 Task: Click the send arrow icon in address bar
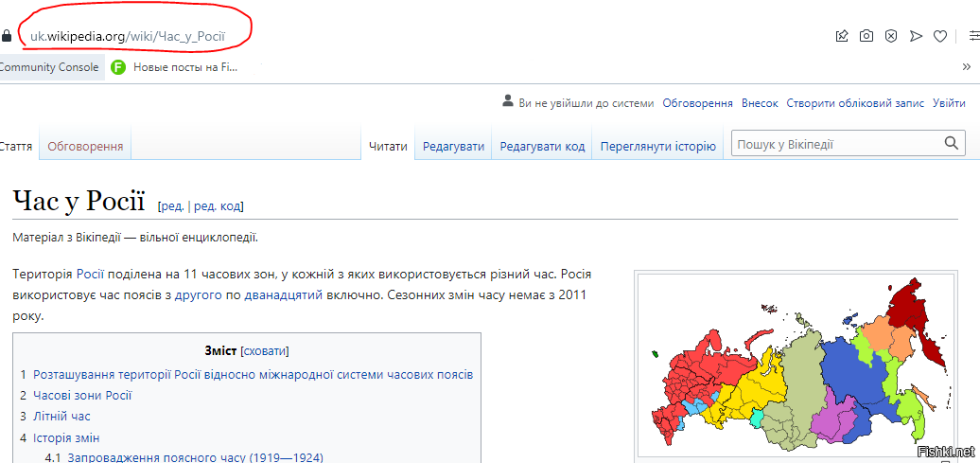coord(916,36)
